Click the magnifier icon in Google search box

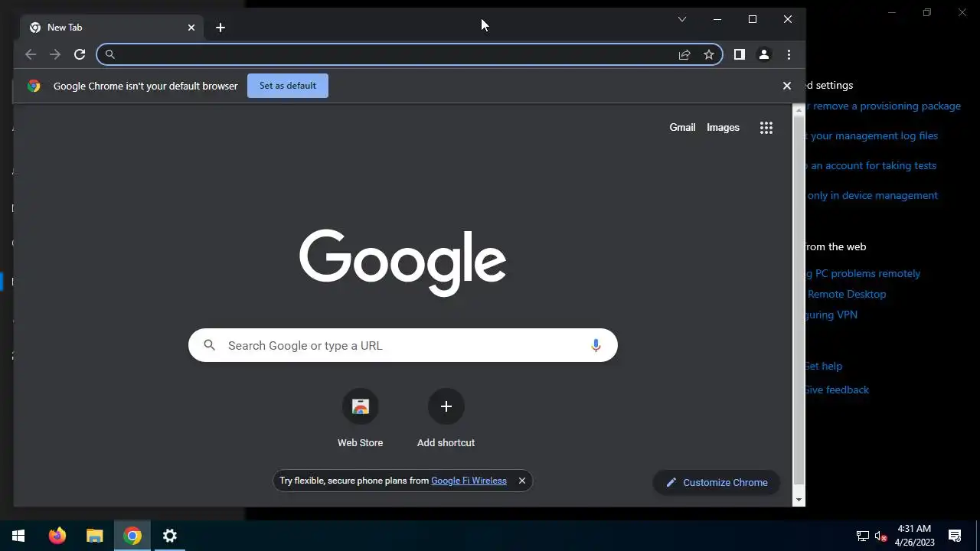pyautogui.click(x=209, y=345)
